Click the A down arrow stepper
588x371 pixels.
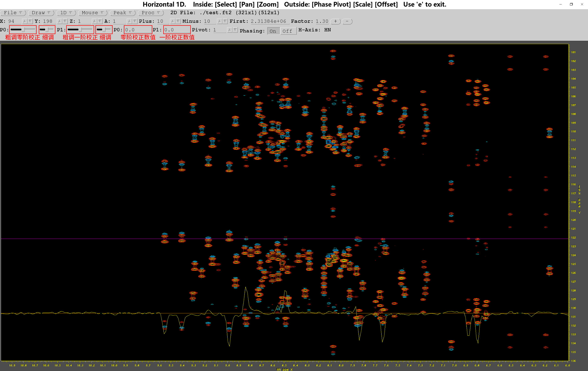pos(135,21)
